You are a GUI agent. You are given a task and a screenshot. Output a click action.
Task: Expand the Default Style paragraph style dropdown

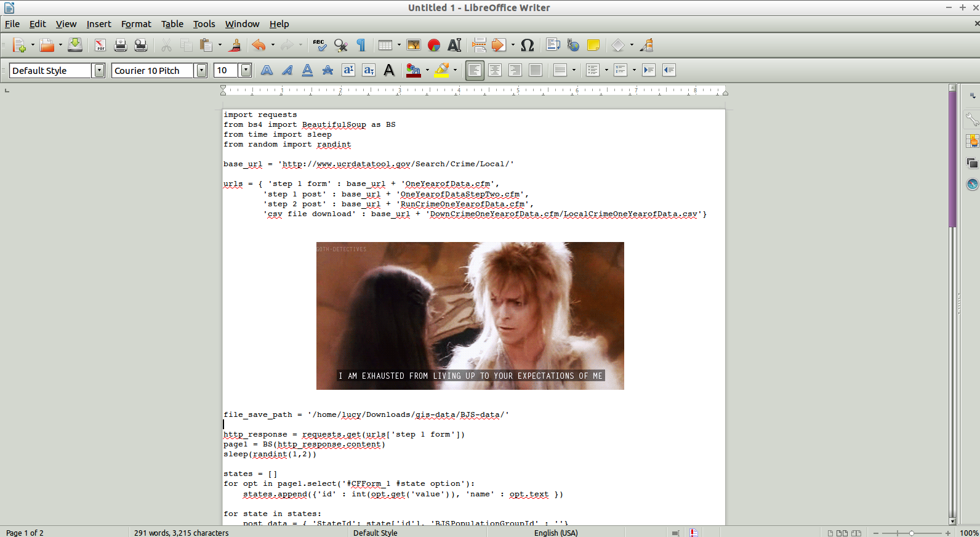pyautogui.click(x=99, y=70)
